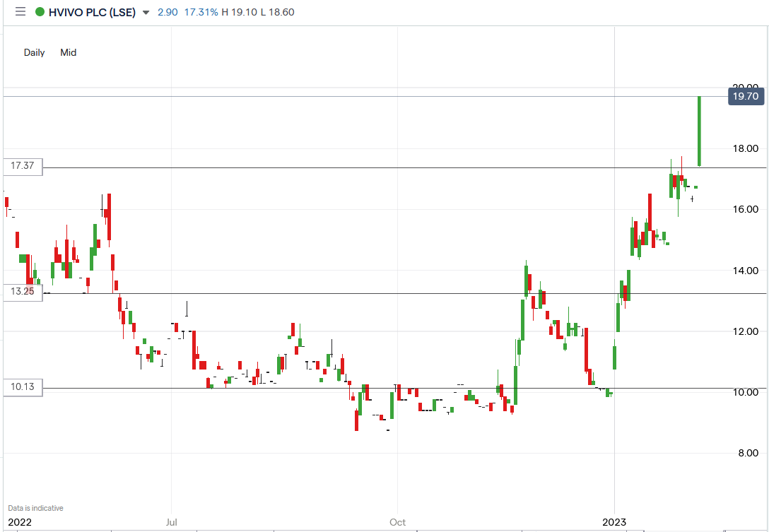
Task: Click the Jul time axis label
Action: coord(171,522)
